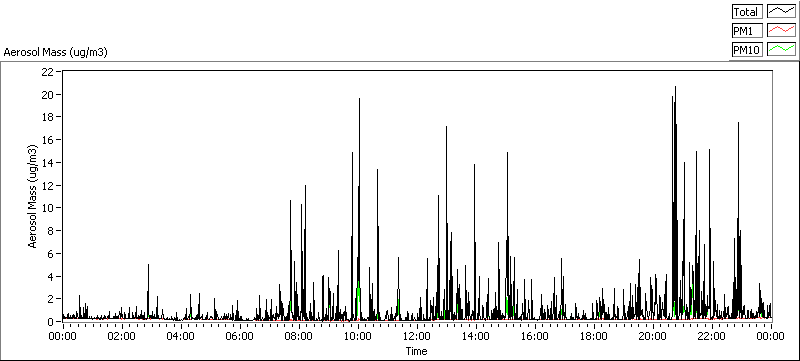800x361 pixels.
Task: Click the Time x-axis label
Action: coord(416,351)
